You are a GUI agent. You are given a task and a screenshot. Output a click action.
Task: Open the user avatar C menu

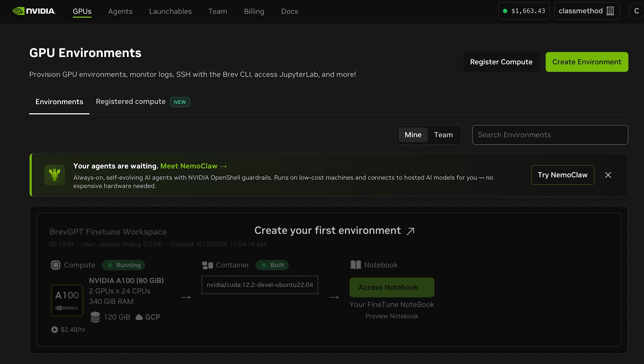pos(636,11)
